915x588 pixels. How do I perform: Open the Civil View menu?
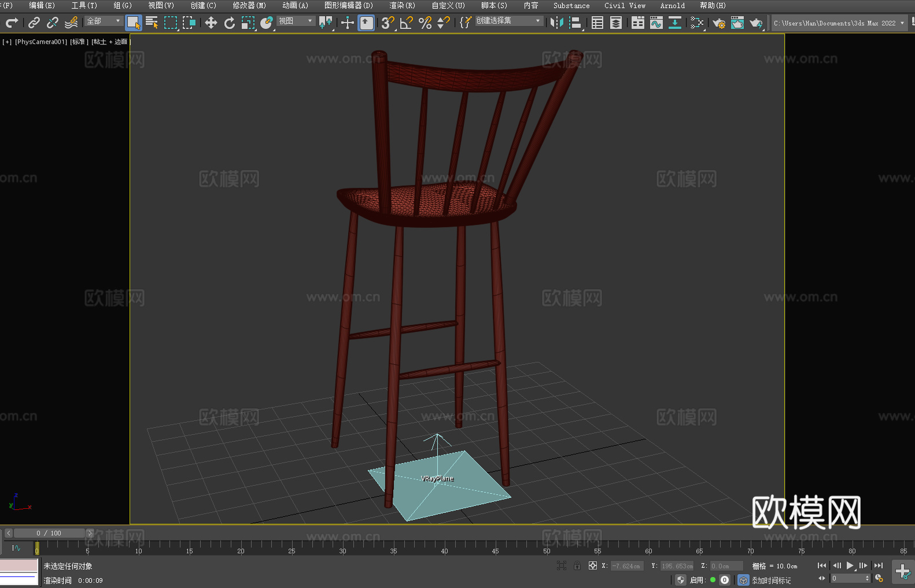click(625, 5)
